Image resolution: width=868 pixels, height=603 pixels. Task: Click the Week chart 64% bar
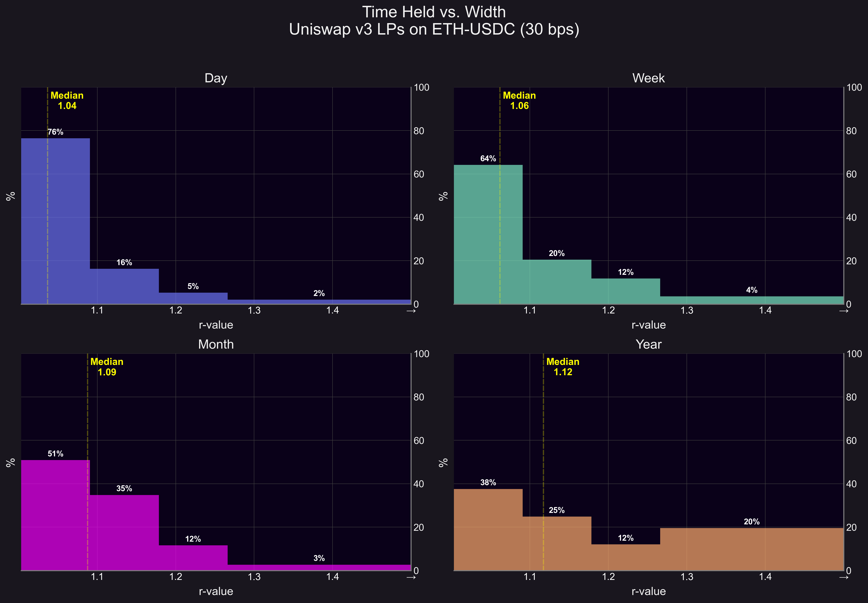(x=488, y=234)
